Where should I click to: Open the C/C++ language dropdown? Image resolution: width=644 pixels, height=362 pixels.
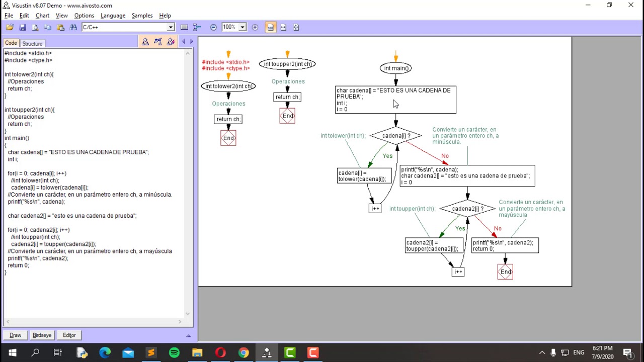coord(171,27)
